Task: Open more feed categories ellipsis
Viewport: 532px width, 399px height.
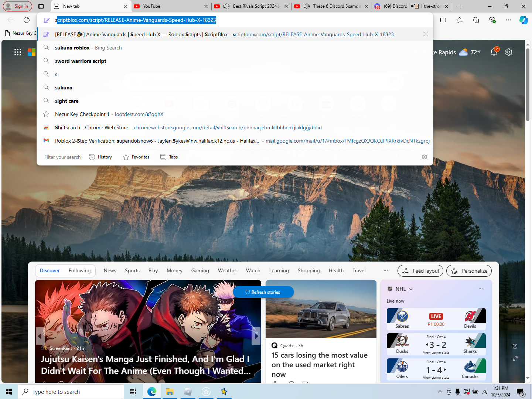Action: [386, 270]
